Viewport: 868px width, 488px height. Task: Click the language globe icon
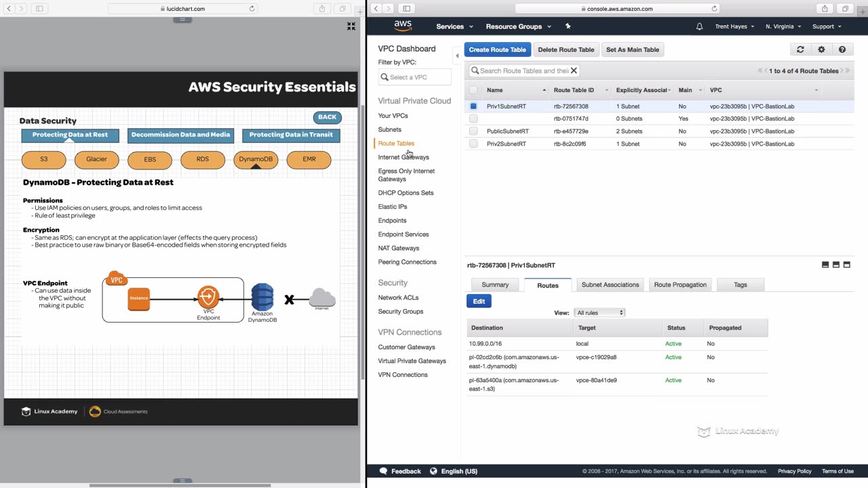[x=434, y=471]
